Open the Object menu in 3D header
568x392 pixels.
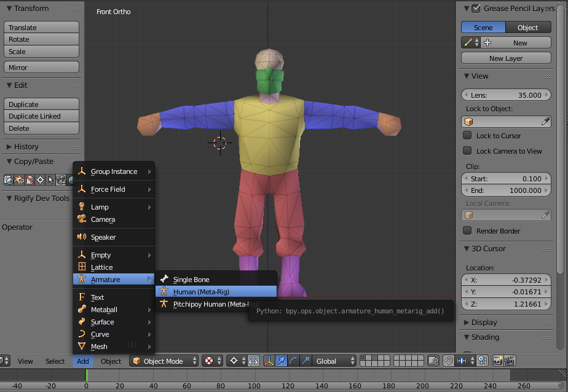(111, 361)
